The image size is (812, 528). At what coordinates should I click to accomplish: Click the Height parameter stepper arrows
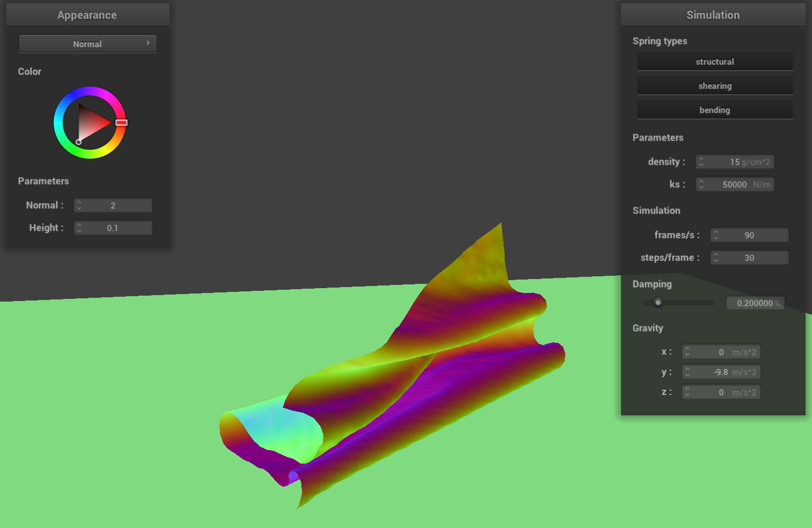click(x=79, y=228)
